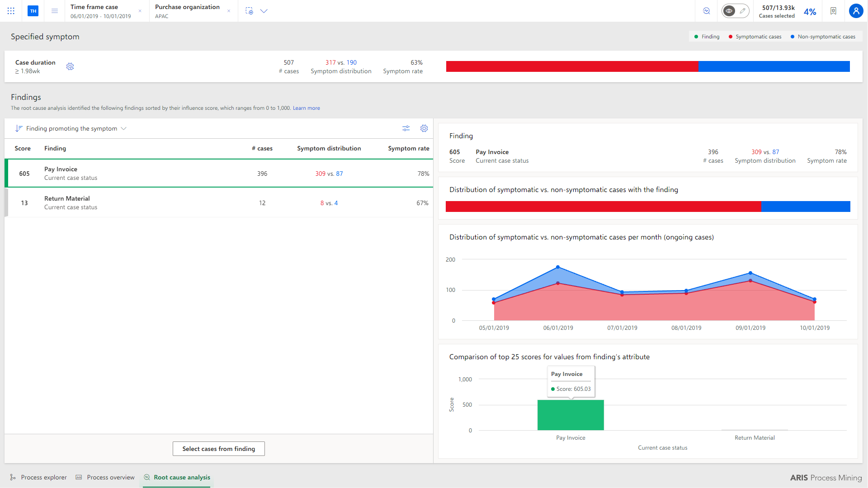Viewport: 868px width, 488px height.
Task: Select the Pay Invoice finding row
Action: point(219,173)
